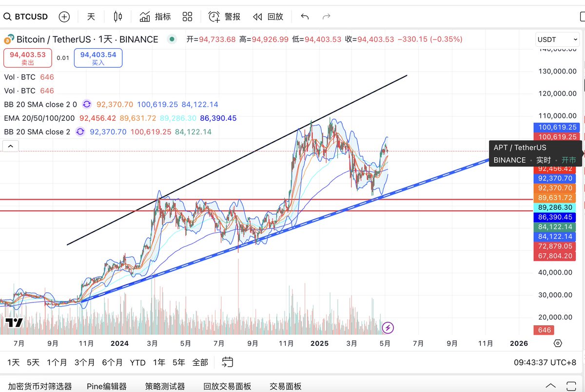The image size is (585, 392).
Task: Click the purple lightning flash icon
Action: (x=388, y=328)
